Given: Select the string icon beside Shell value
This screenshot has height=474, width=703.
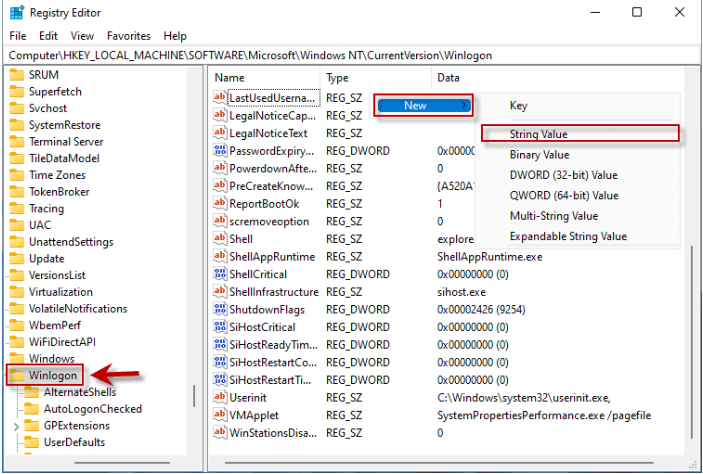Looking at the screenshot, I should click(x=221, y=239).
